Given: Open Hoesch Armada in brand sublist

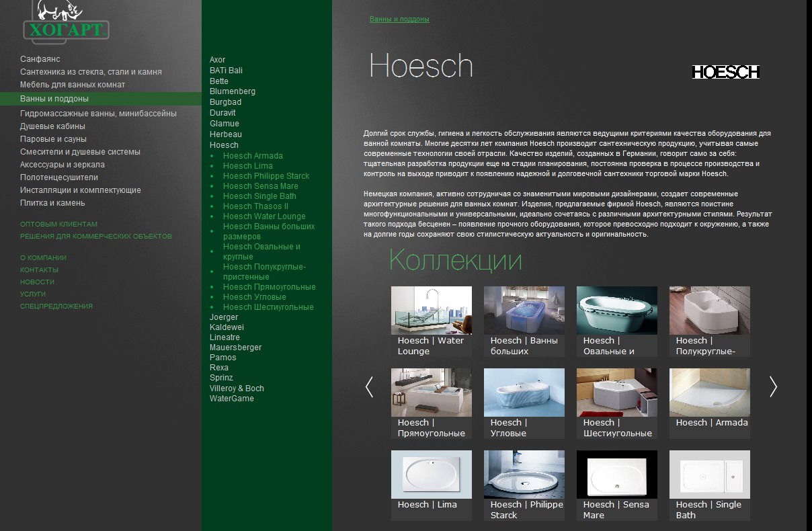Looking at the screenshot, I should tap(253, 156).
